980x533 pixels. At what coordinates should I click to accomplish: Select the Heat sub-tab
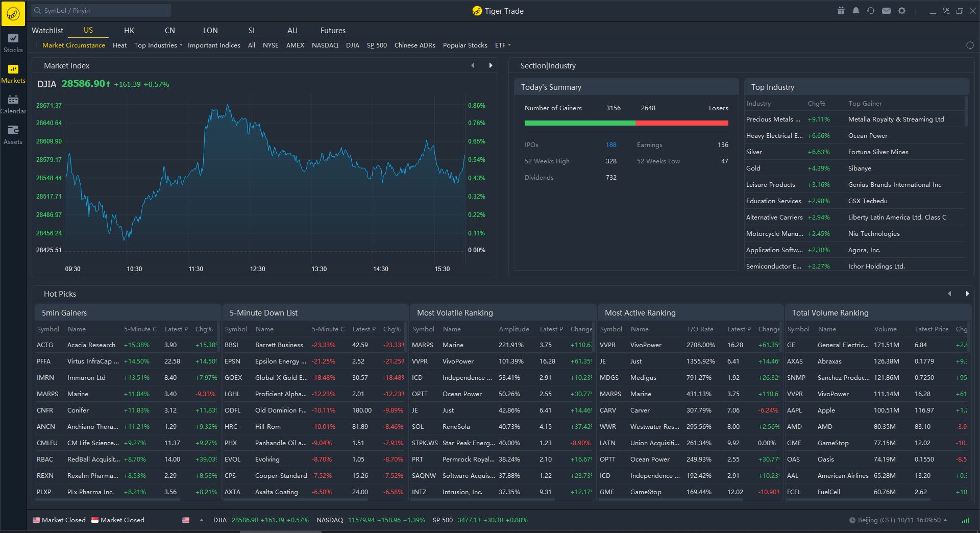pos(119,45)
